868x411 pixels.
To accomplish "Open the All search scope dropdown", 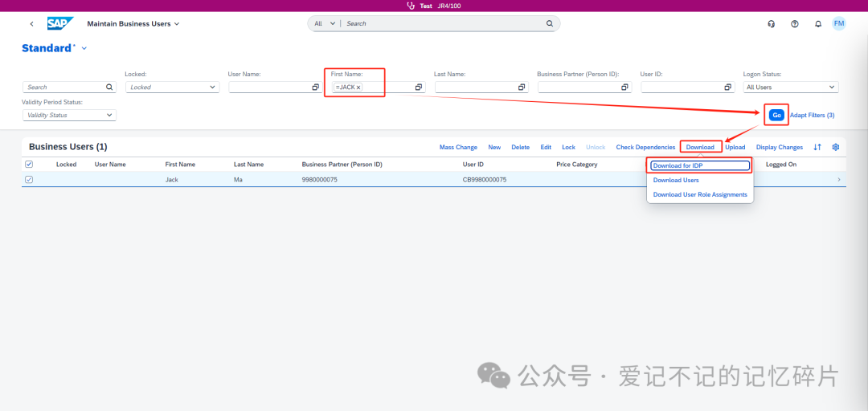I will [x=325, y=24].
